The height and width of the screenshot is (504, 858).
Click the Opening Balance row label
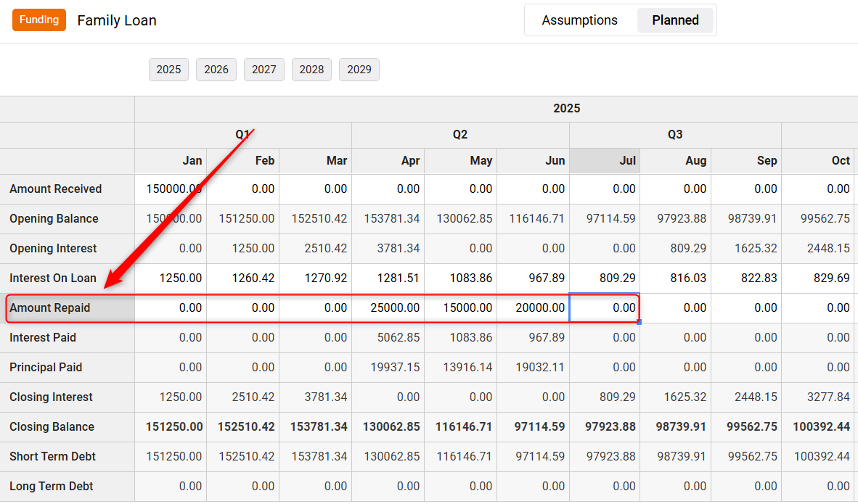pos(54,219)
